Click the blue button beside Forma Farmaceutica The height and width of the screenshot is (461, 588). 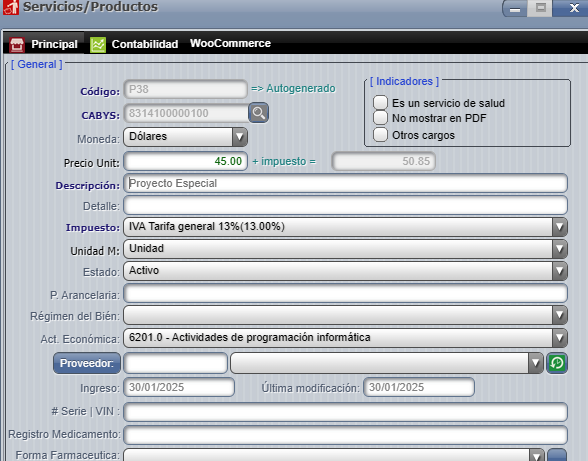click(557, 455)
